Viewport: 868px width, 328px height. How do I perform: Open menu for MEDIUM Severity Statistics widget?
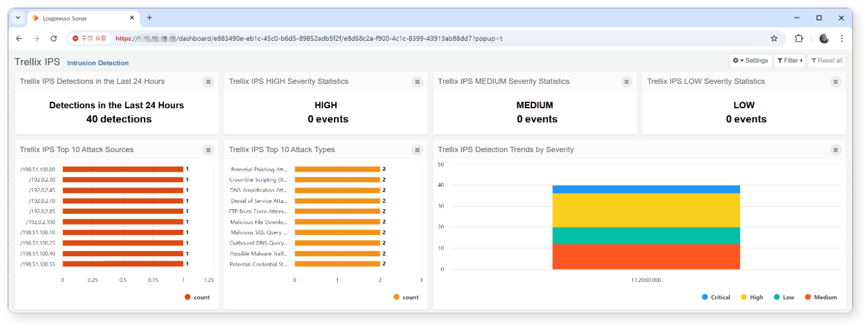(626, 82)
